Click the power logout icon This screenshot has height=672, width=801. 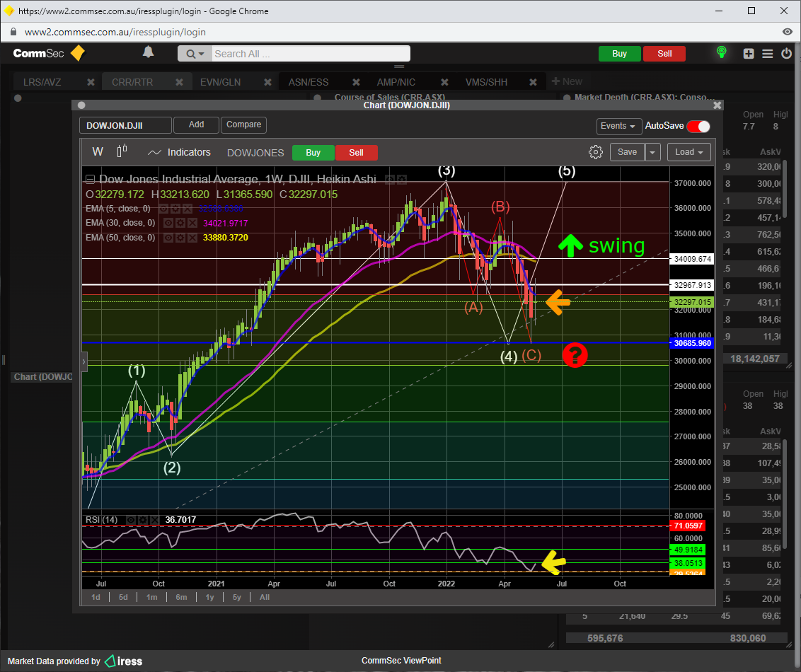pyautogui.click(x=786, y=53)
